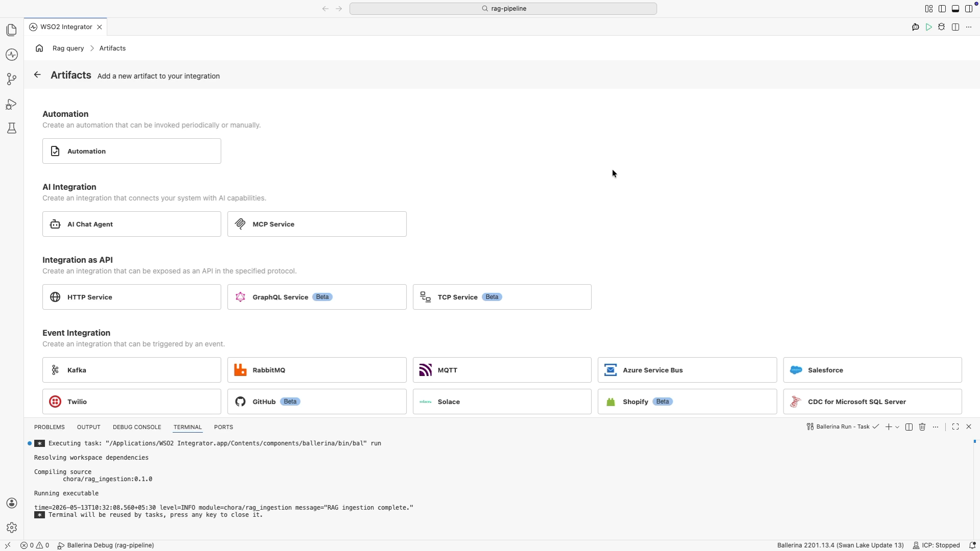Open notifications bell in status bar
The image size is (980, 551).
(x=972, y=545)
